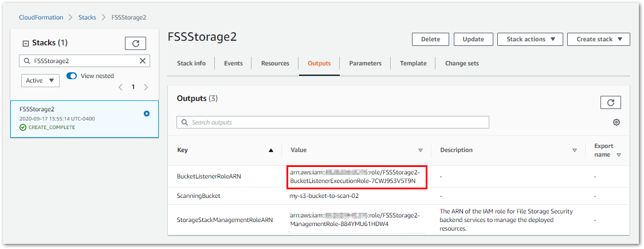
Task: Go to previous page of stacks
Action: [120, 87]
